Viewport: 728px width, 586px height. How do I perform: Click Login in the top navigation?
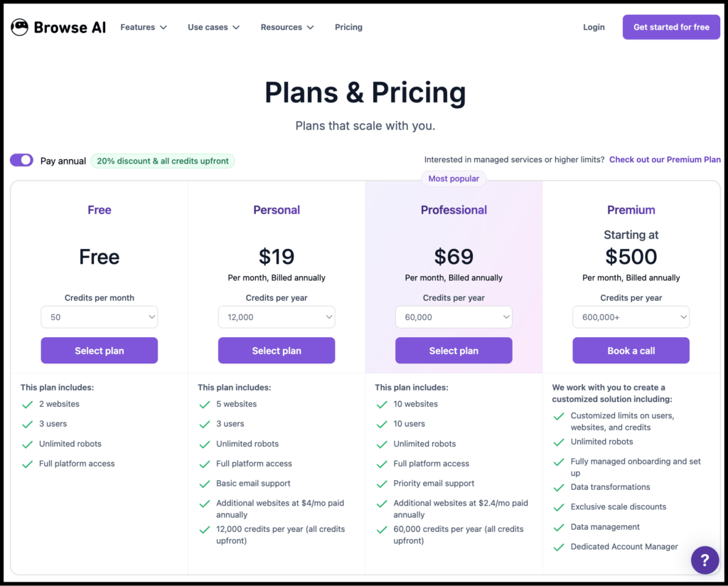pyautogui.click(x=594, y=27)
